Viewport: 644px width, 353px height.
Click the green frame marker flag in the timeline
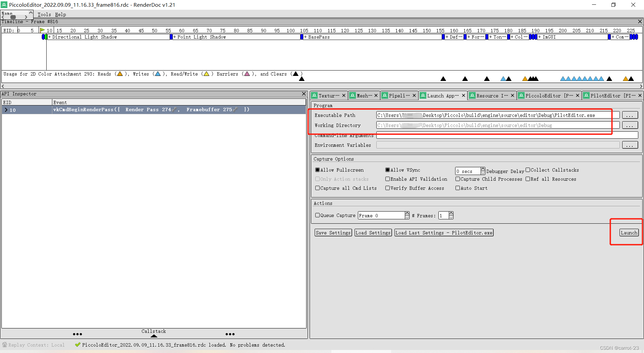click(43, 30)
